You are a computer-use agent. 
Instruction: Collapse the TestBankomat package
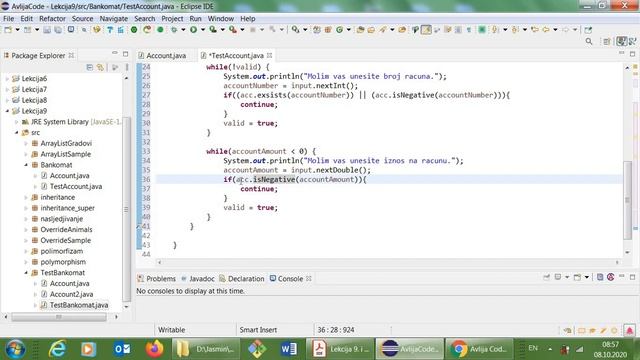click(26, 272)
